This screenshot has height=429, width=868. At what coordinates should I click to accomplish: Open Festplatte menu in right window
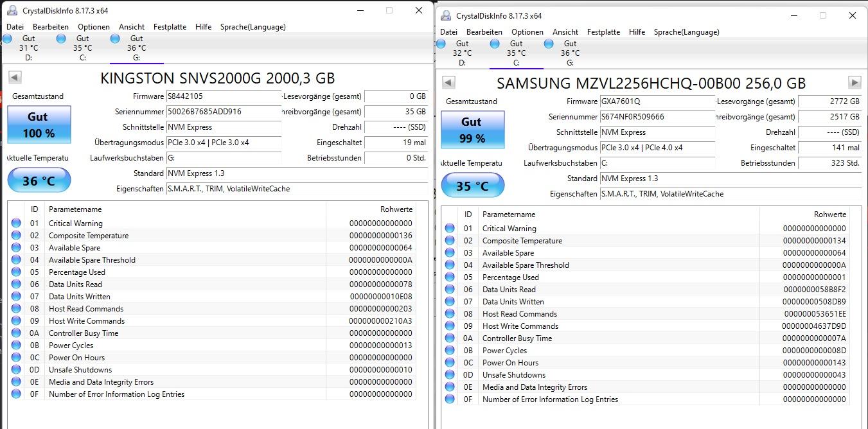[x=604, y=32]
